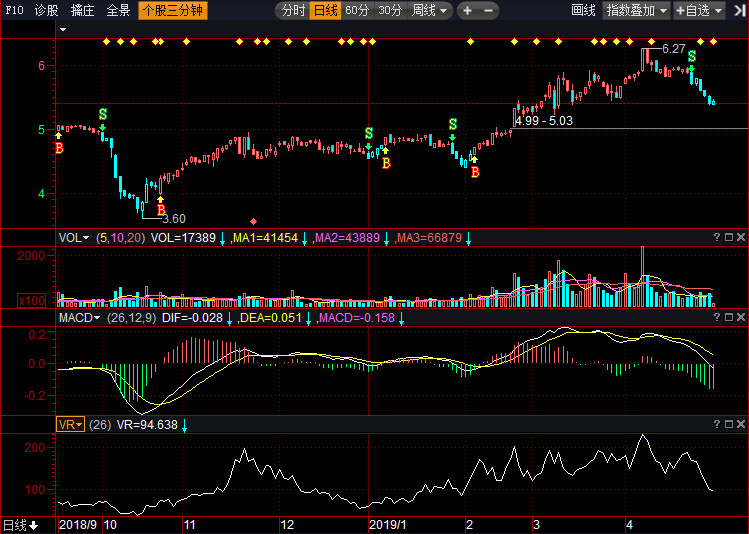
Task: Open the 诊股 stock diagnosis menu
Action: coord(46,10)
